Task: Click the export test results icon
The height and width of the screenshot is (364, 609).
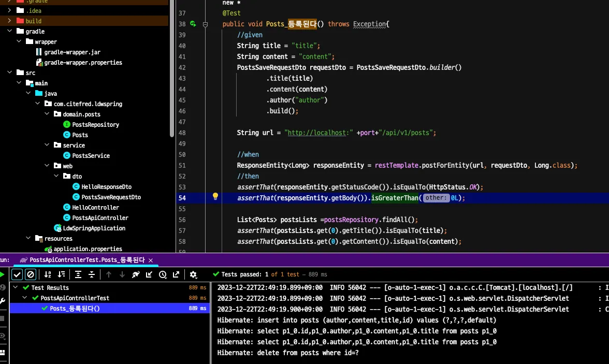Action: [x=176, y=274]
